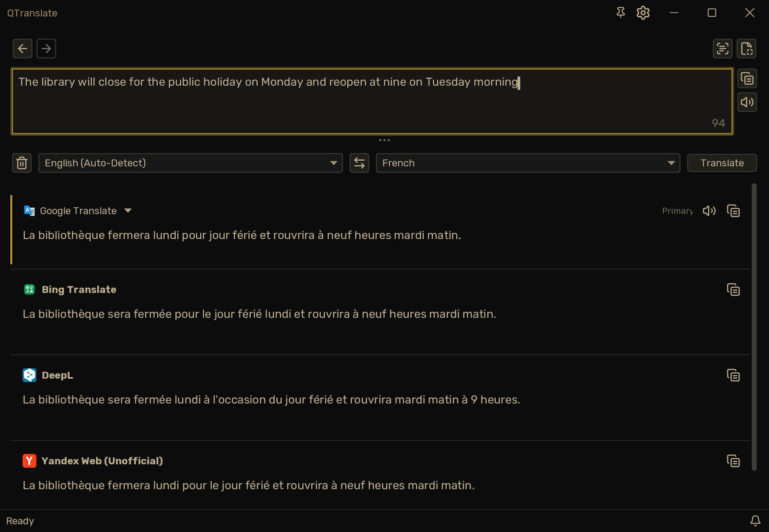Select the DeepL French result text
Screen dimensions: 769x532
coord(271,400)
